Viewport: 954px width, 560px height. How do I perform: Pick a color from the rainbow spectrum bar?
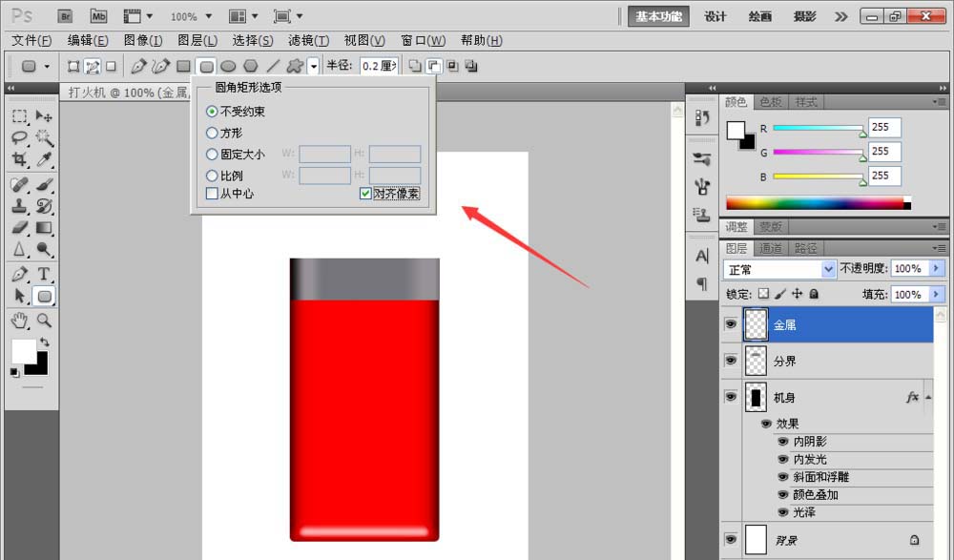point(816,202)
